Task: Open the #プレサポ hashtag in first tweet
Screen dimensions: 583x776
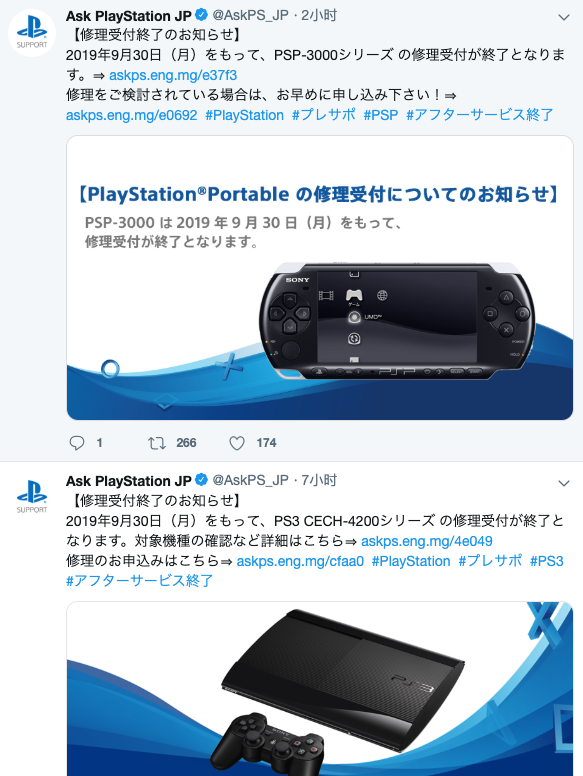Action: 324,115
